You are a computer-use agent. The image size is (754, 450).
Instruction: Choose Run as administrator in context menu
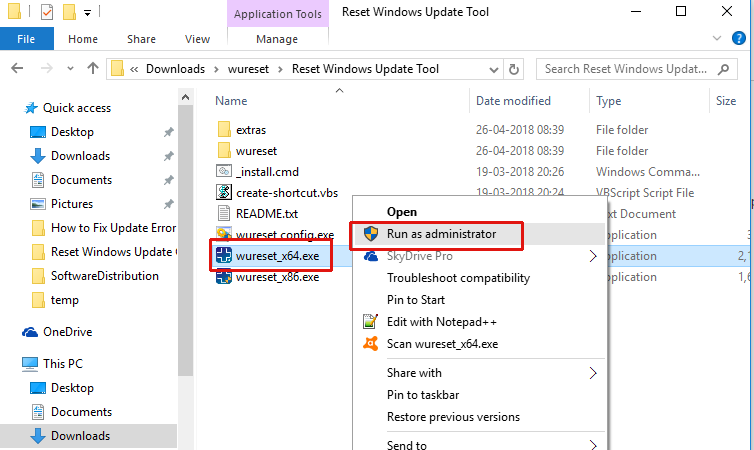(x=441, y=234)
